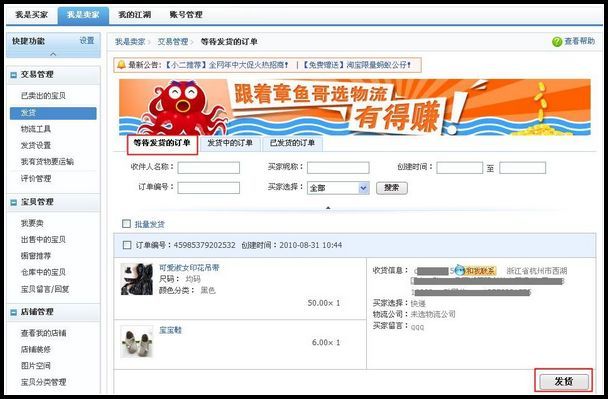Open 出售中的宝贝 in sidebar
The width and height of the screenshot is (608, 399).
pyautogui.click(x=43, y=240)
